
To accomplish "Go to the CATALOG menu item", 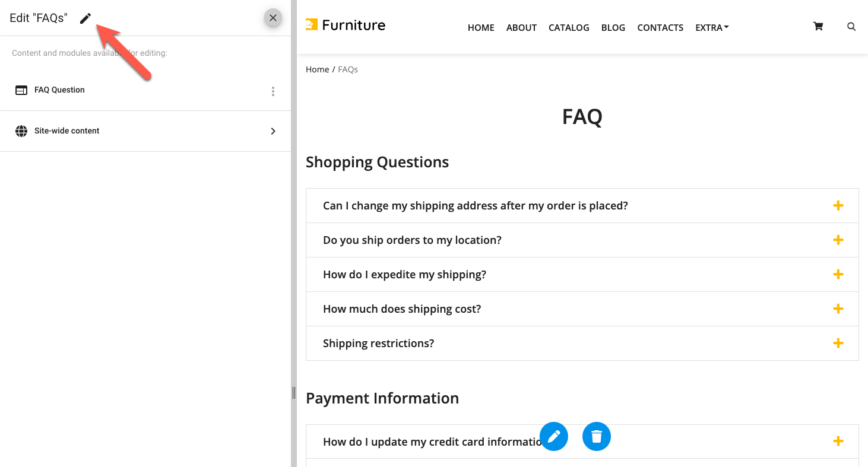I will [569, 28].
